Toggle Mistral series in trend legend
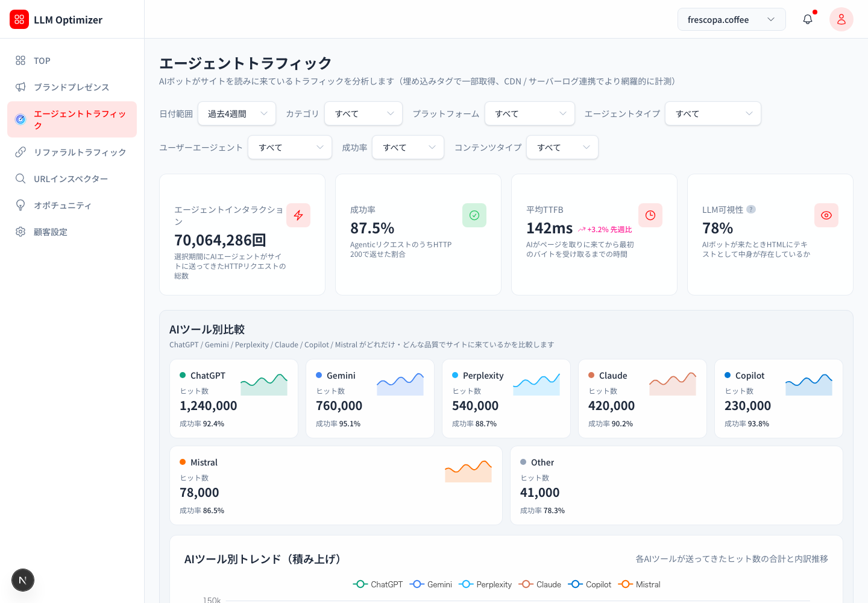Screen dimensions: 868x603 [x=640, y=584]
